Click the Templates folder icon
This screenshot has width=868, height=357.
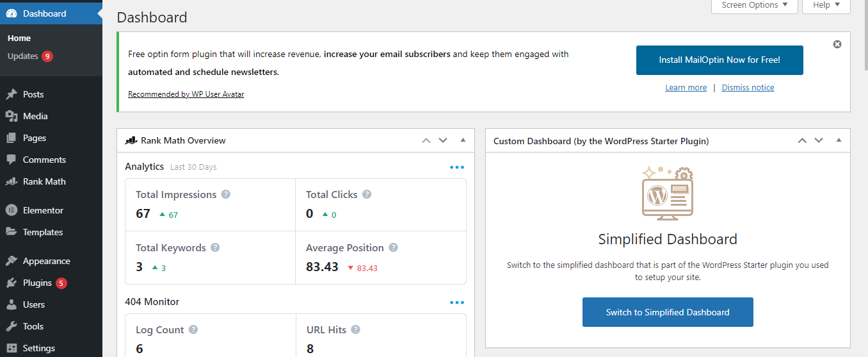click(x=12, y=232)
